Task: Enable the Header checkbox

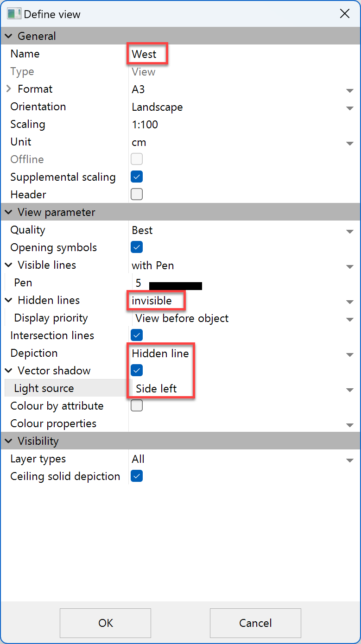Action: click(137, 194)
